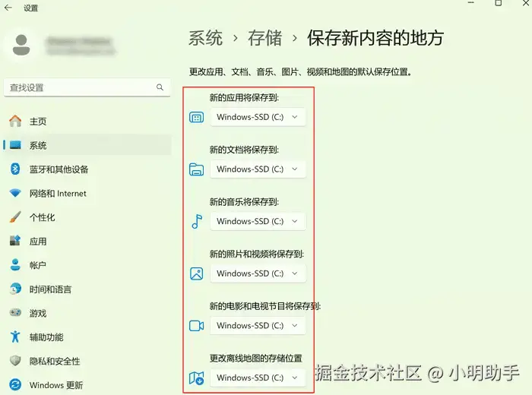Image resolution: width=532 pixels, height=395 pixels.
Task: Click the 系统 breadcrumb link
Action: click(206, 38)
